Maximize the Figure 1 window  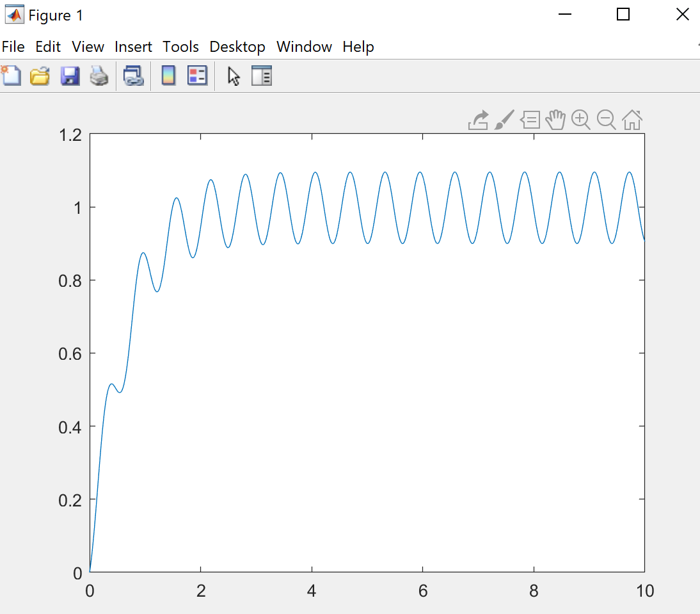623,14
